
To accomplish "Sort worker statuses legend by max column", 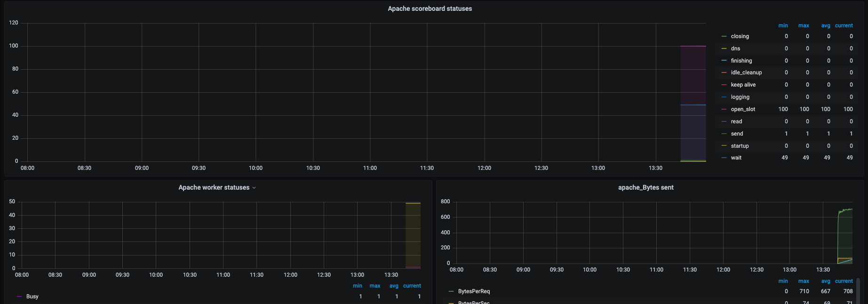I will point(375,286).
